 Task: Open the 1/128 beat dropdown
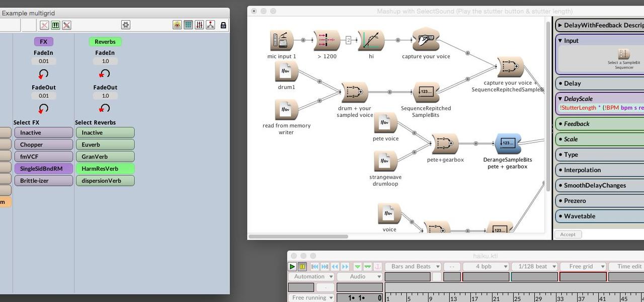pos(534,267)
